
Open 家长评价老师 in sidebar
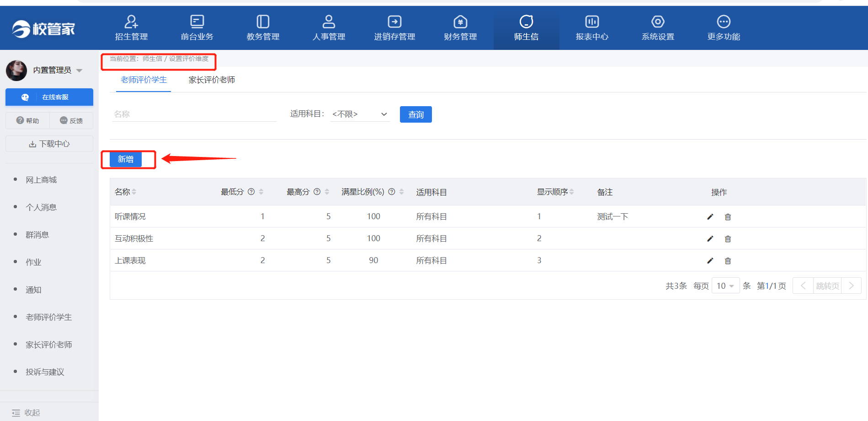[x=49, y=345]
